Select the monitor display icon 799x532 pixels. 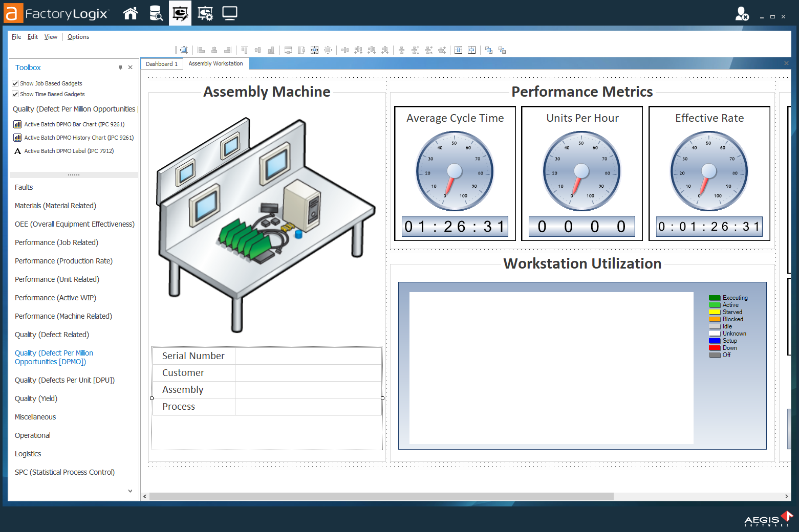[x=229, y=13]
